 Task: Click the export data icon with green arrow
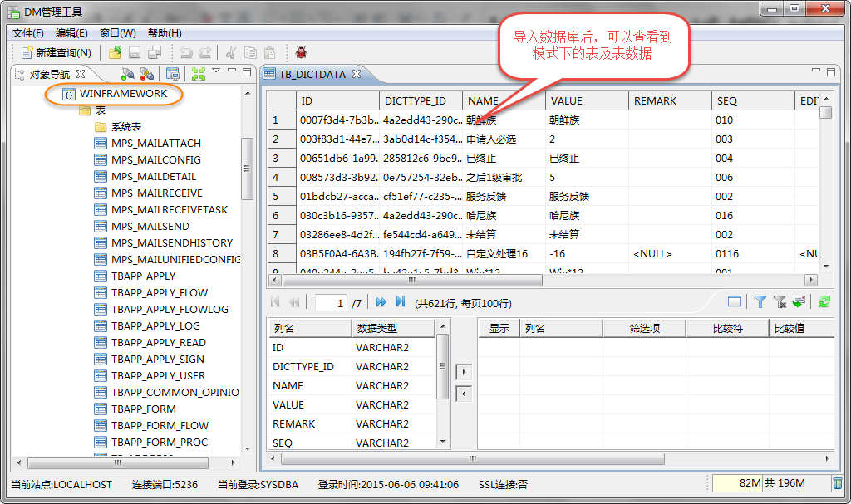(799, 301)
